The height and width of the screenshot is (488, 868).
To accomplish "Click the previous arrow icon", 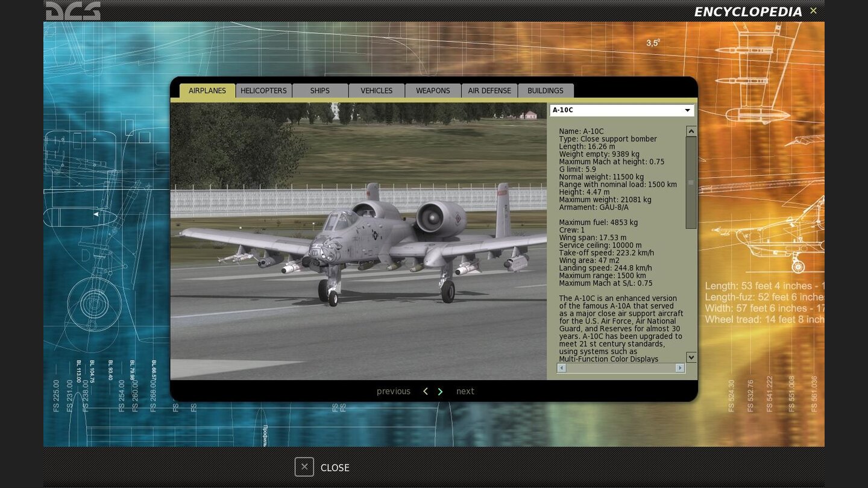I will pyautogui.click(x=425, y=392).
